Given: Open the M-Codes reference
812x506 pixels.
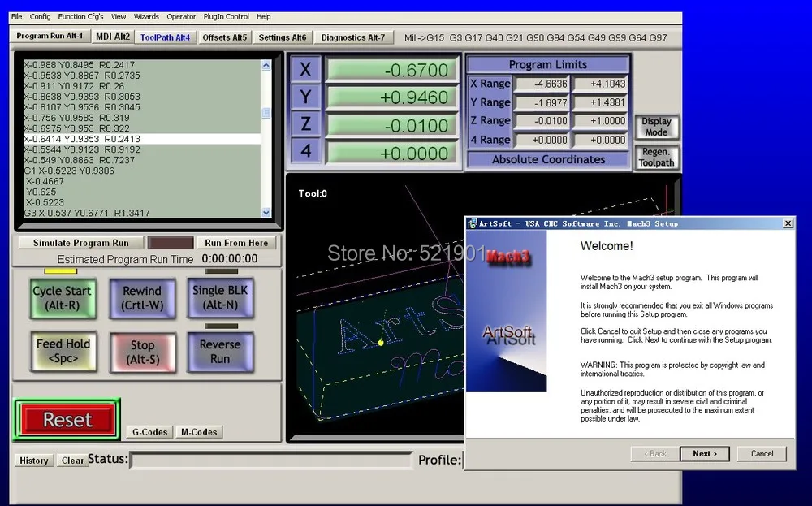Looking at the screenshot, I should click(x=199, y=432).
